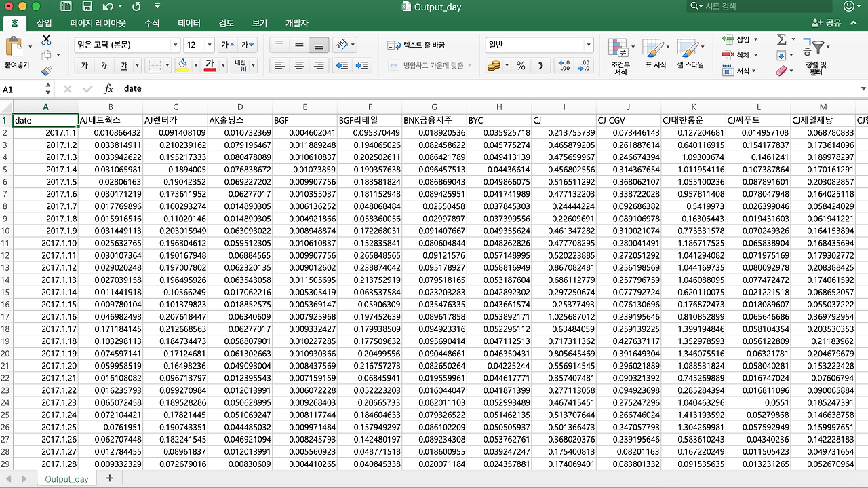Switch to the 검토 ribbon tab

click(226, 22)
